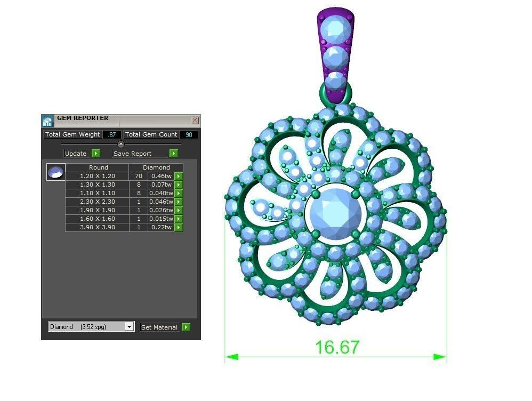
Task: Click the 0.026tw weight cell
Action: click(161, 210)
